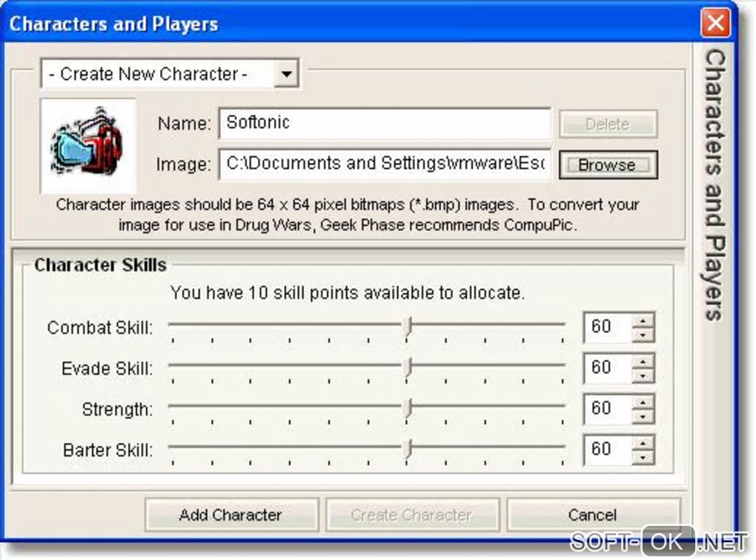Decrease Evade Skill with the down spinner arrow
This screenshot has width=756, height=560.
pyautogui.click(x=643, y=376)
